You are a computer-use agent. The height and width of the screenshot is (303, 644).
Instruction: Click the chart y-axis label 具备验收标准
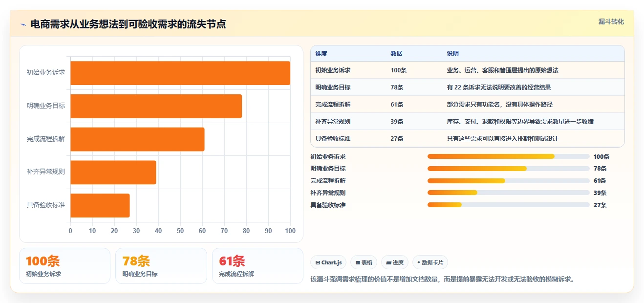pyautogui.click(x=46, y=205)
